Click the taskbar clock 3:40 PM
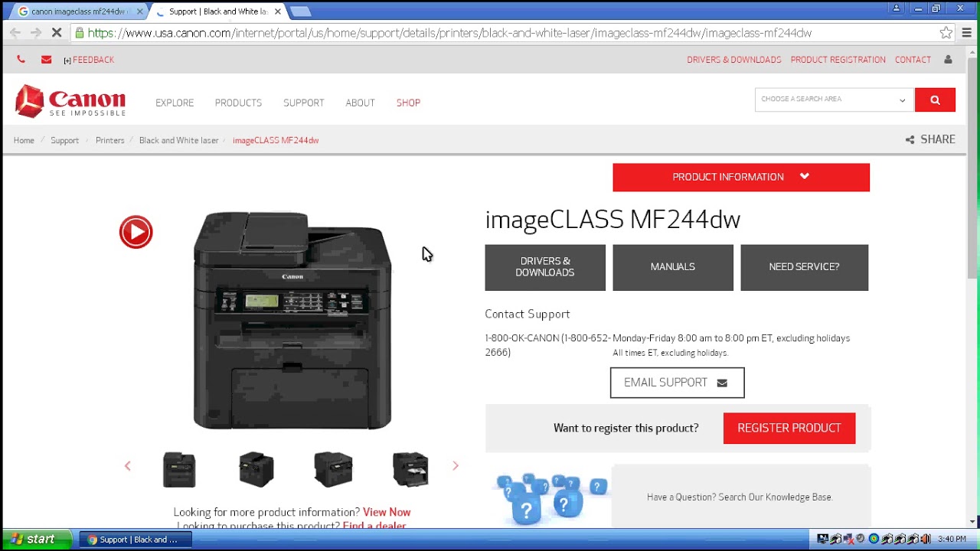The height and width of the screenshot is (551, 980). point(952,539)
